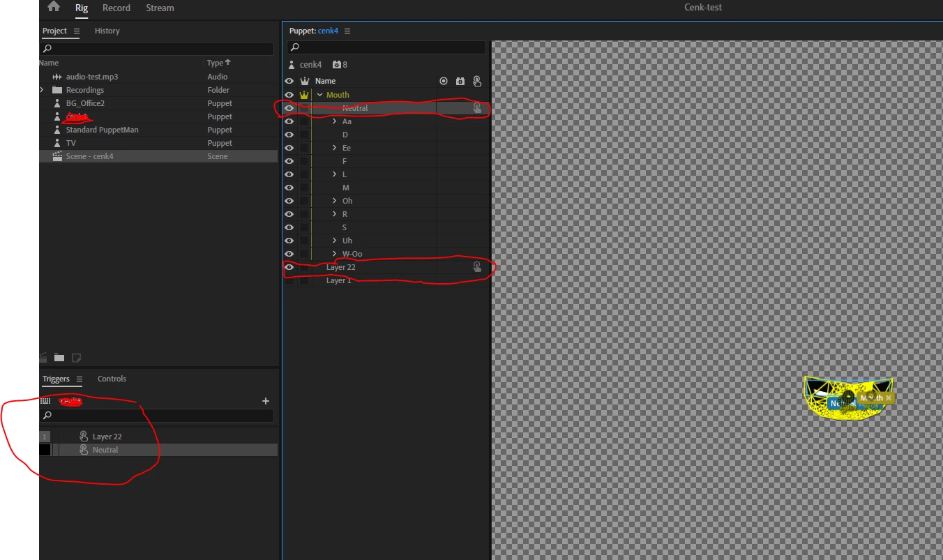Expand the Ee layer group

[335, 148]
